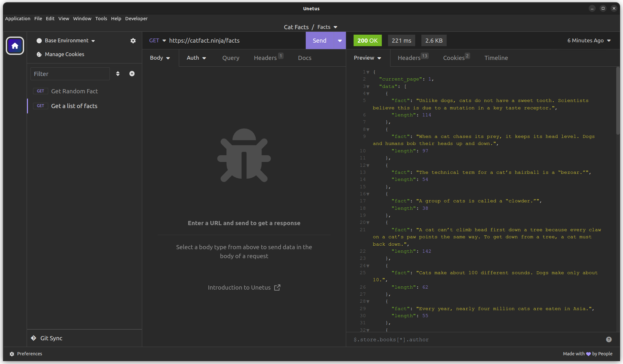This screenshot has height=364, width=623.
Task: Click the 221 ms response time tag
Action: 401,40
